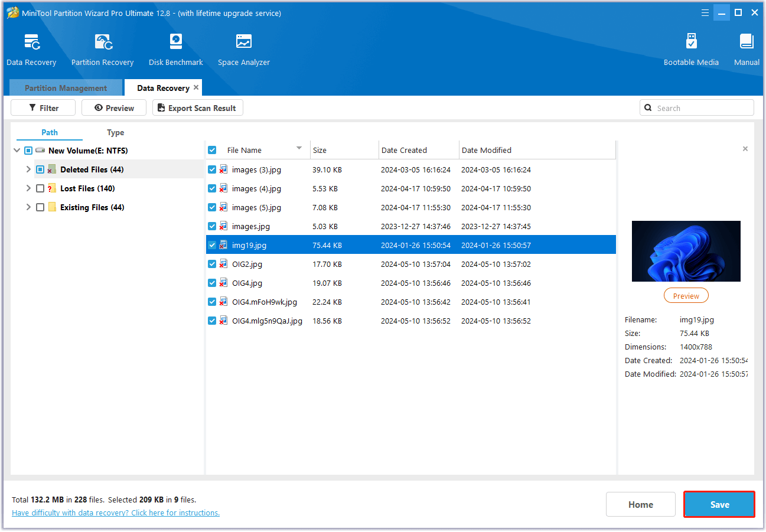Click the Home button
Image resolution: width=766 pixels, height=532 pixels.
tap(640, 505)
